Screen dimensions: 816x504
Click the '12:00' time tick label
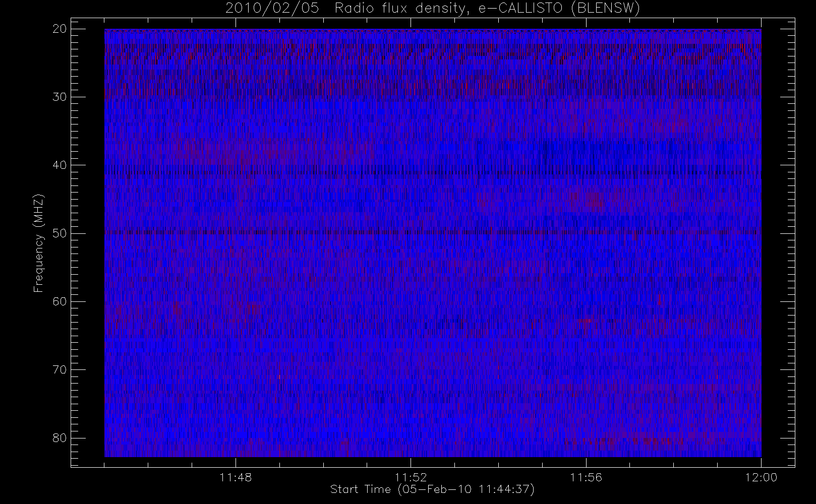coord(761,477)
